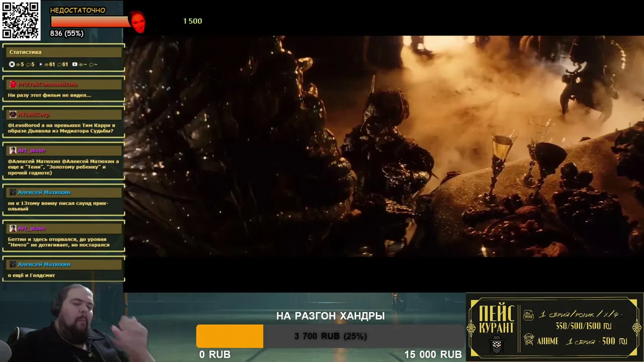Click the YouTube logo in Статистика row
The width and height of the screenshot is (644, 362).
pos(75,64)
